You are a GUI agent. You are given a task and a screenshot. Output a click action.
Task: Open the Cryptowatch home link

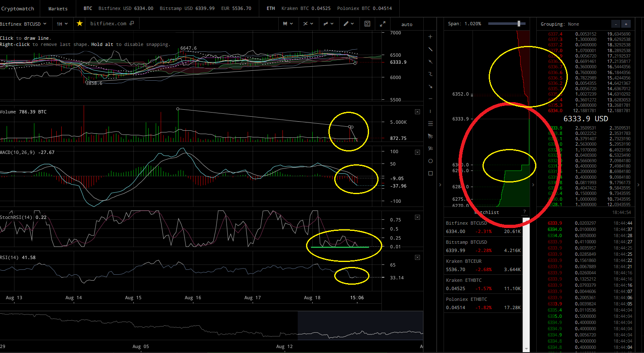18,8
